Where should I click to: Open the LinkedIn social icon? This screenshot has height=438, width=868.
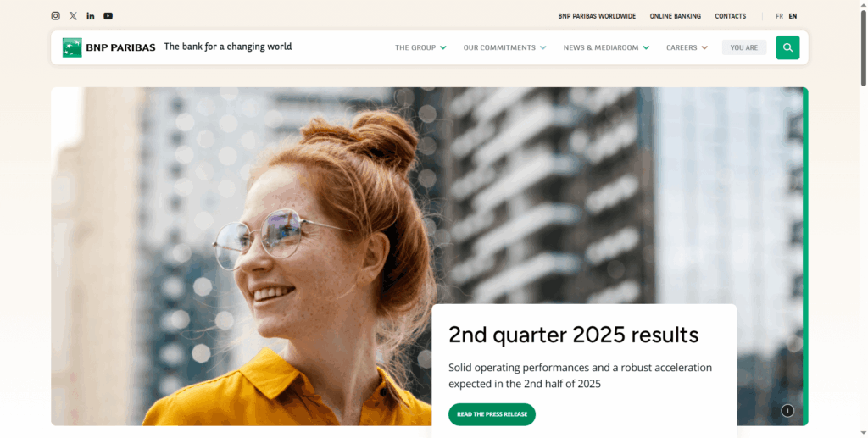pyautogui.click(x=91, y=16)
